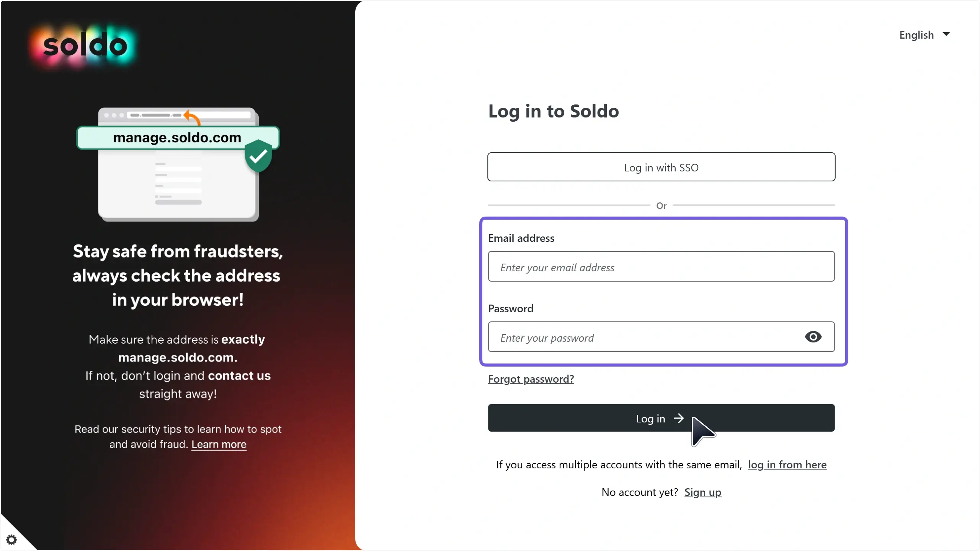This screenshot has width=980, height=551.
Task: Open the Forgot password? link
Action: pos(531,379)
